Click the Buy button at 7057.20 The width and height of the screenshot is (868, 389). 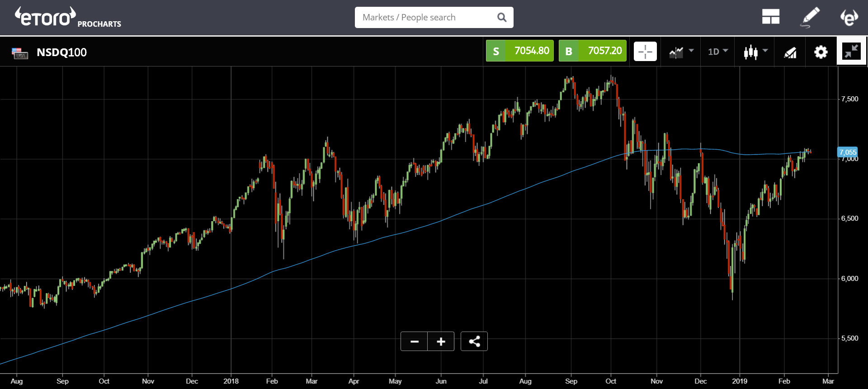(x=592, y=51)
